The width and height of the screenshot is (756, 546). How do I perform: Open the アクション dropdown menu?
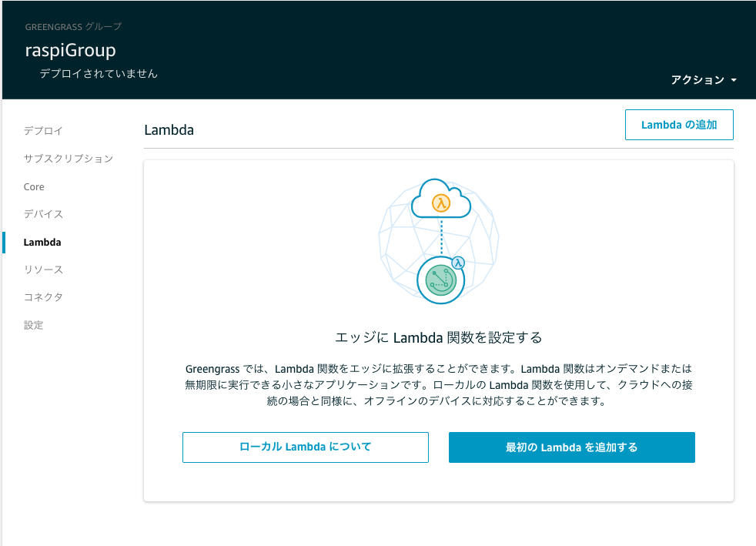pos(704,80)
